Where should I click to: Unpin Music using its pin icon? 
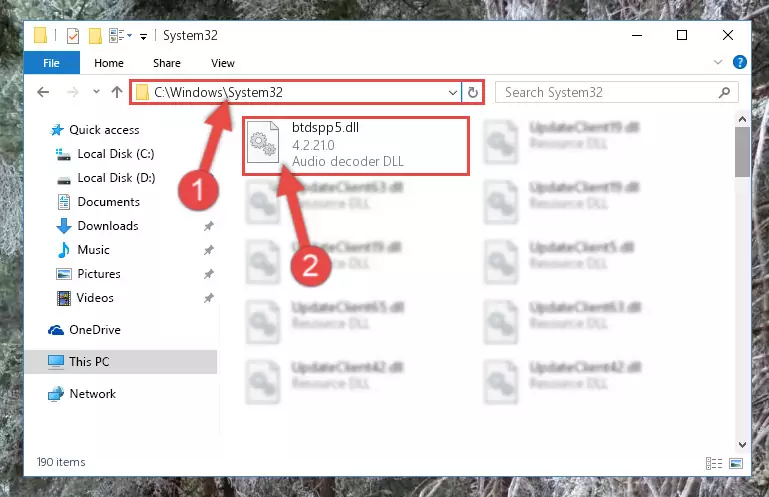pos(208,250)
